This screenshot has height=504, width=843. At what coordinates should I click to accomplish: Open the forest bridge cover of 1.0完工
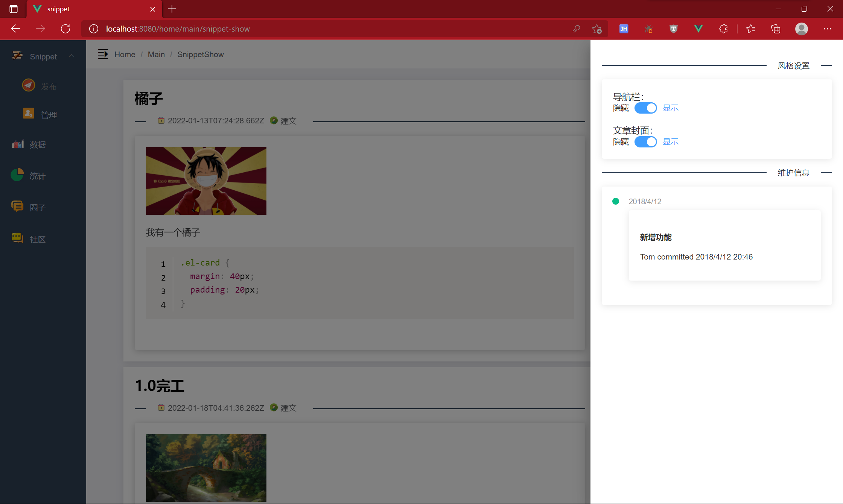[206, 468]
